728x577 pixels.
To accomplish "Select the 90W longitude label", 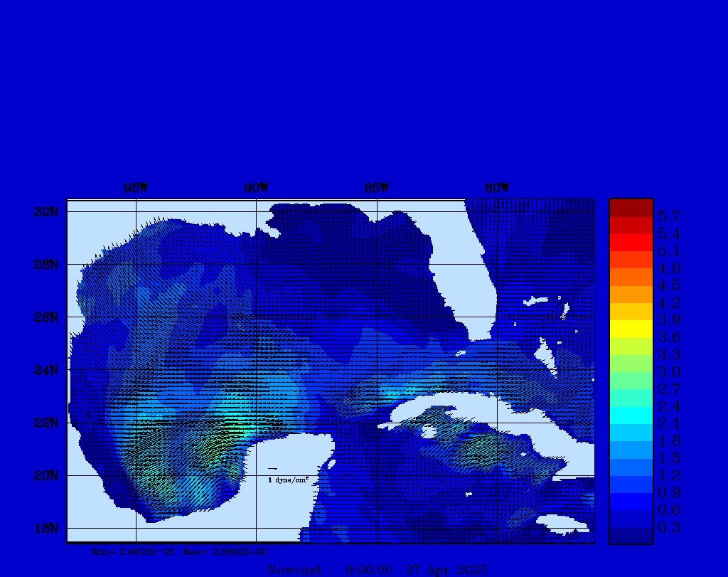I will click(x=256, y=189).
